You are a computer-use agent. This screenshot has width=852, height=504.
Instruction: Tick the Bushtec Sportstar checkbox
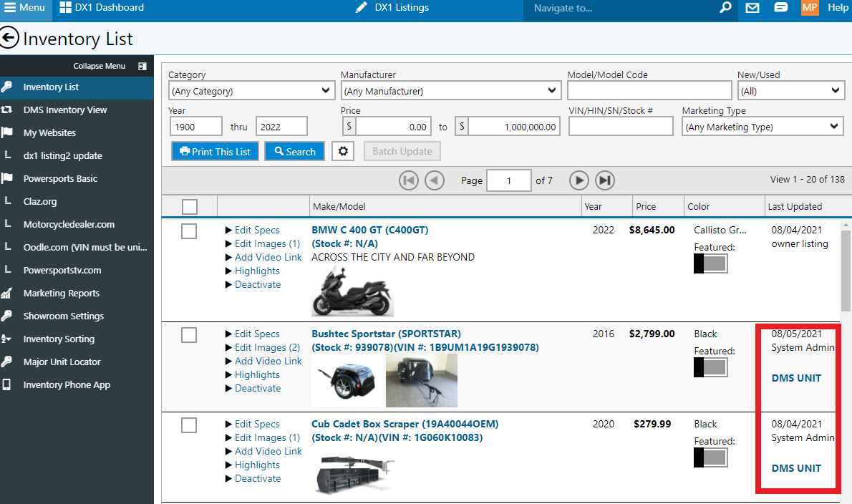tap(189, 335)
